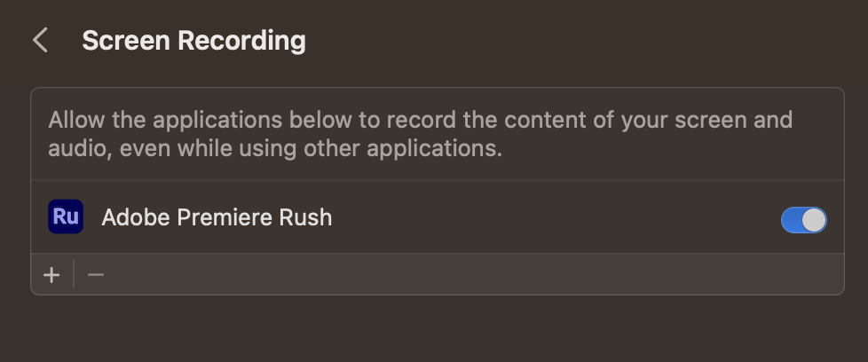Click the Adobe Premiere Rush Ru icon
Screen dimensions: 868x362
click(66, 216)
